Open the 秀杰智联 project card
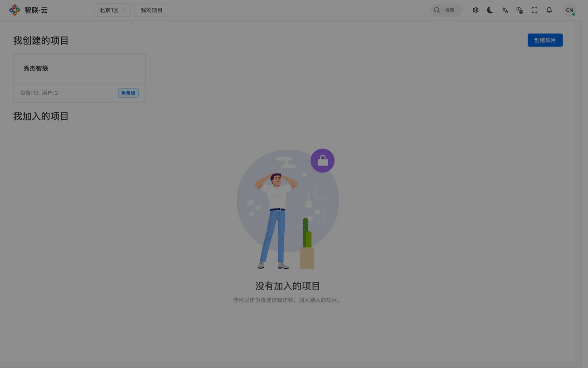Viewport: 588px width, 368px height. (x=79, y=78)
